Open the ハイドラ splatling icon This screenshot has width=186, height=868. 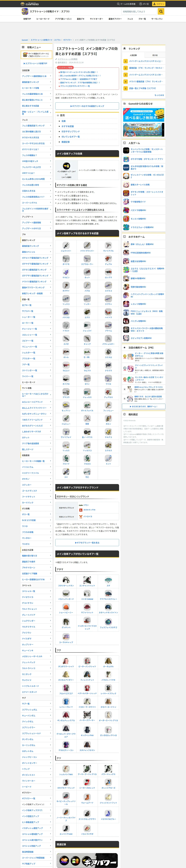pos(108,312)
